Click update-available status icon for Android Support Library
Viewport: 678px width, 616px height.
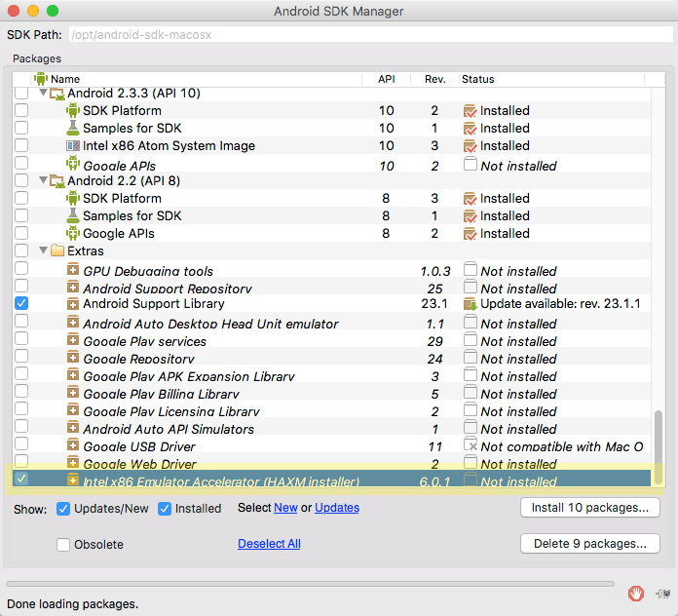point(470,304)
